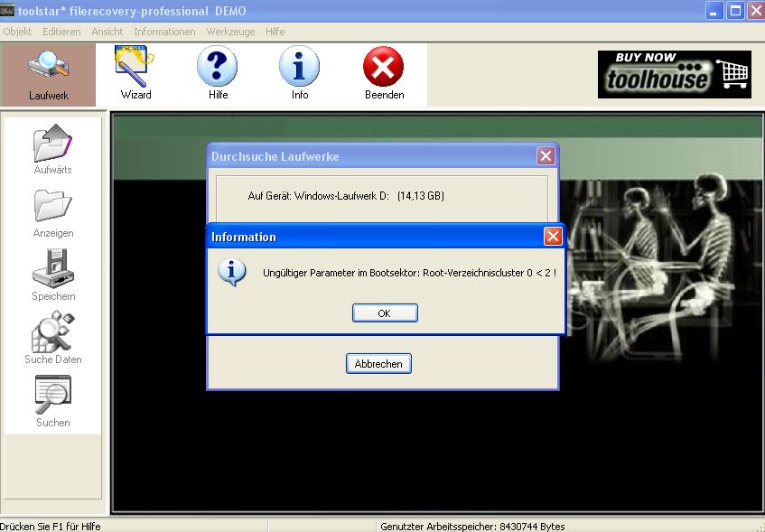Open the Hilfe menu
This screenshot has width=765, height=532.
coord(275,32)
